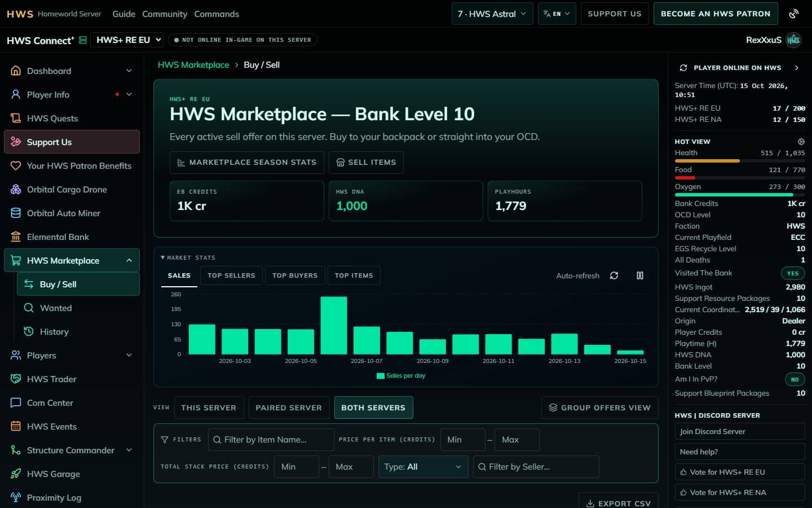Viewport: 812px width, 508px height.
Task: Click the Auto-refresh circular arrows icon
Action: pos(614,275)
